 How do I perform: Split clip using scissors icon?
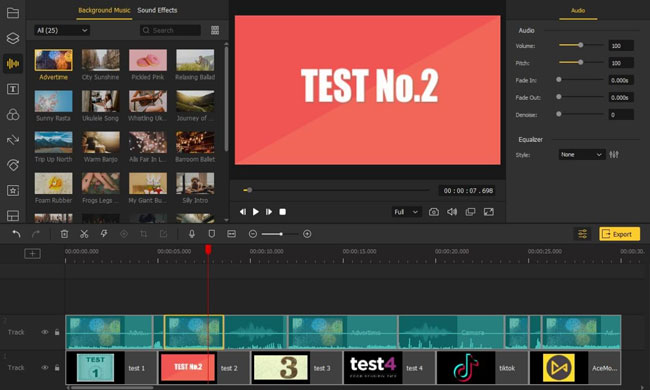click(x=84, y=234)
